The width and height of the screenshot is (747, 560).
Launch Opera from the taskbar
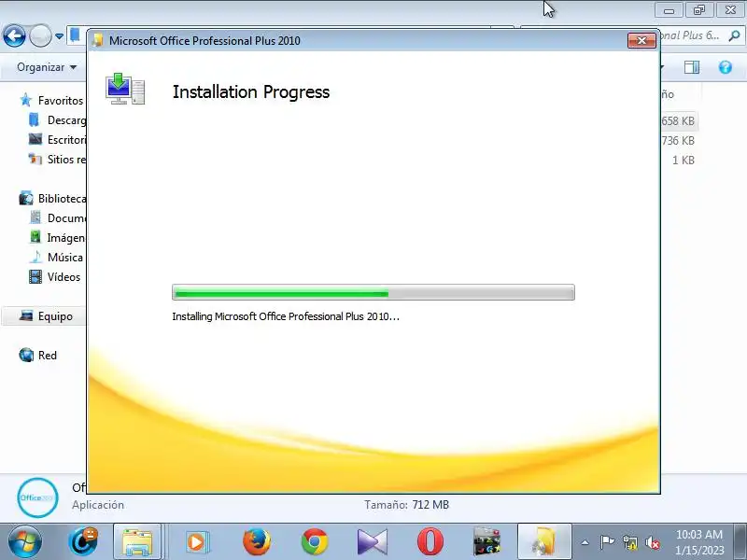pyautogui.click(x=430, y=542)
